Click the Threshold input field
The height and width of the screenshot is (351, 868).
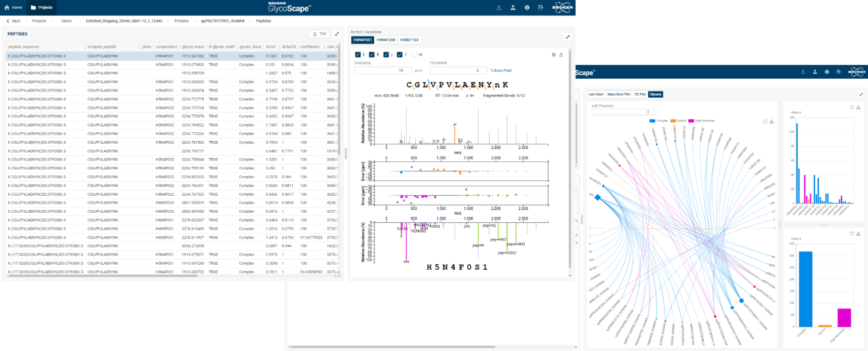(x=458, y=70)
